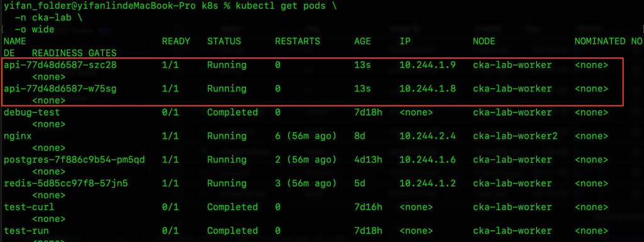This screenshot has width=644, height=242.
Task: Select IP address 10.244.2.4
Action: (x=428, y=136)
